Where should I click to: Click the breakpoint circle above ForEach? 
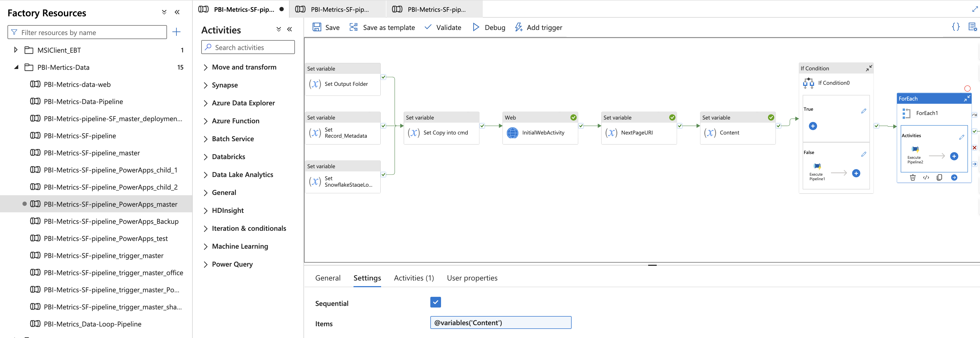coord(967,89)
